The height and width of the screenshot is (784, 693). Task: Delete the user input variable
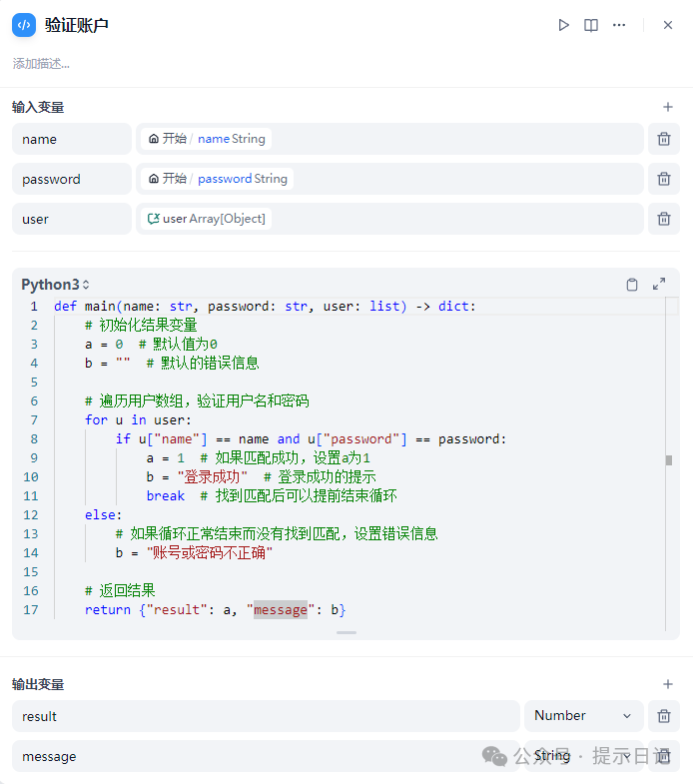[x=663, y=219]
